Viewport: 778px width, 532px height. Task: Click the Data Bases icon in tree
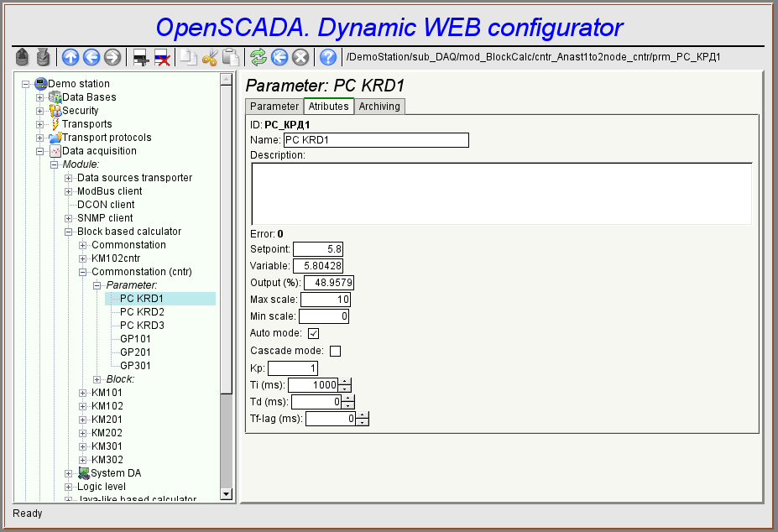click(x=55, y=96)
